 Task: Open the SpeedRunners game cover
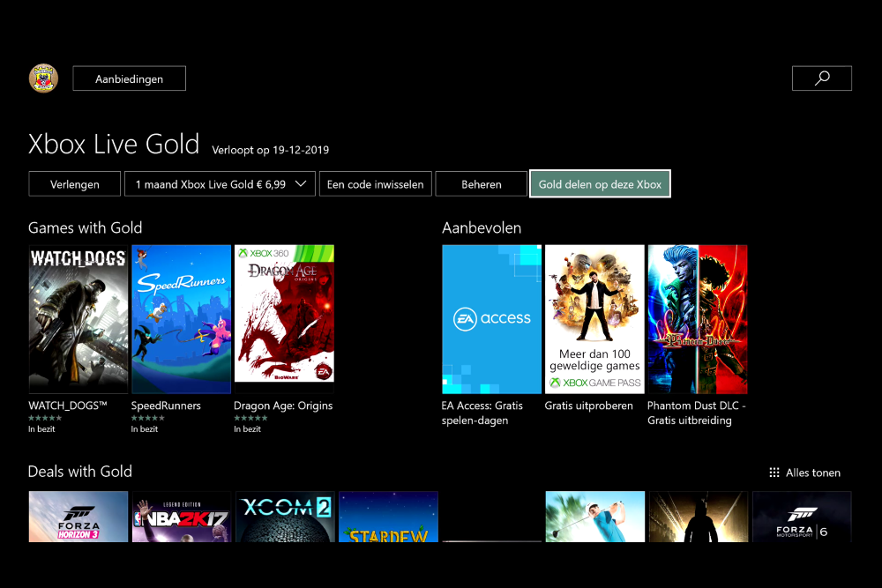[181, 319]
